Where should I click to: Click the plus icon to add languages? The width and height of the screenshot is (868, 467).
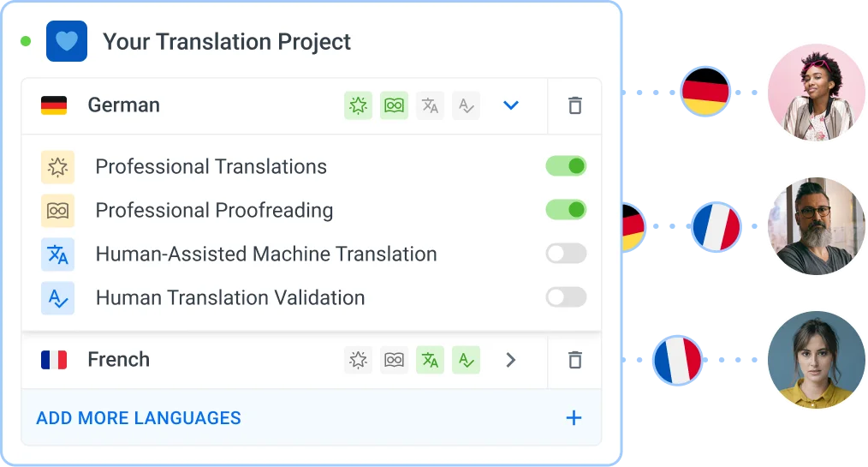click(574, 417)
